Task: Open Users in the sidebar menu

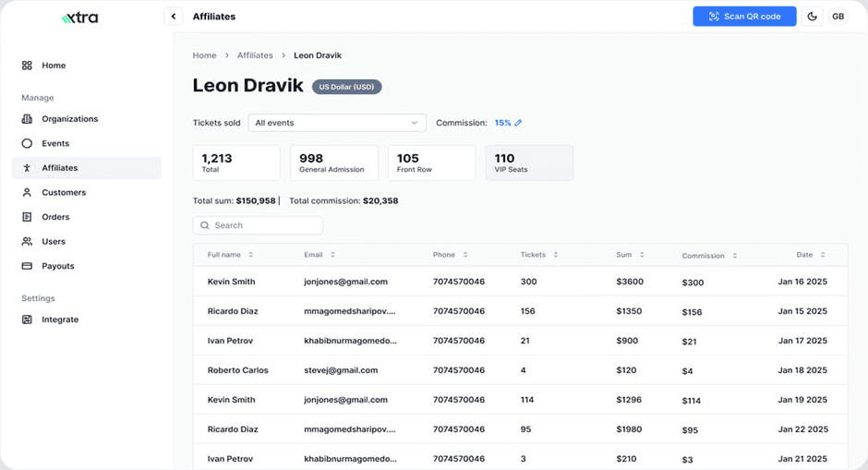Action: click(x=54, y=242)
